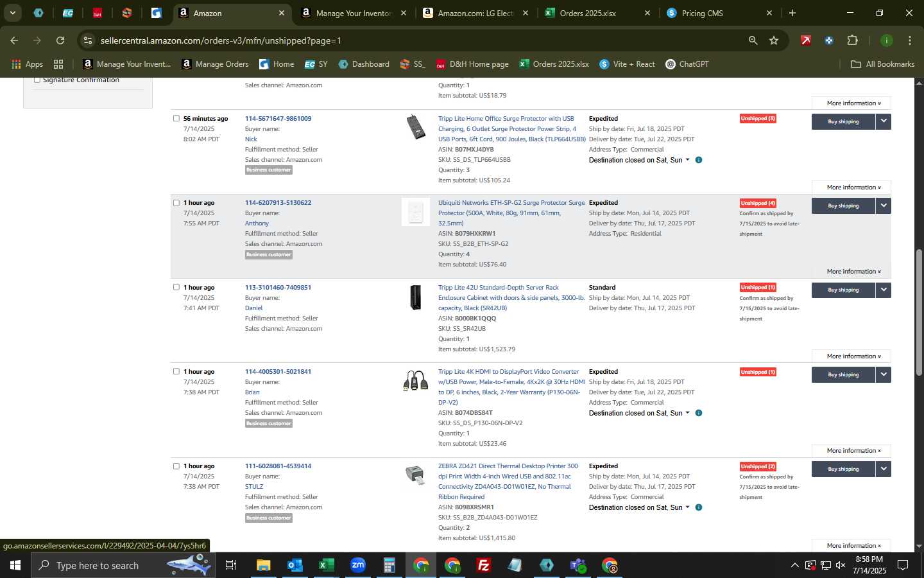Click the Tripp Lite surge protector product thumbnail

tap(416, 127)
